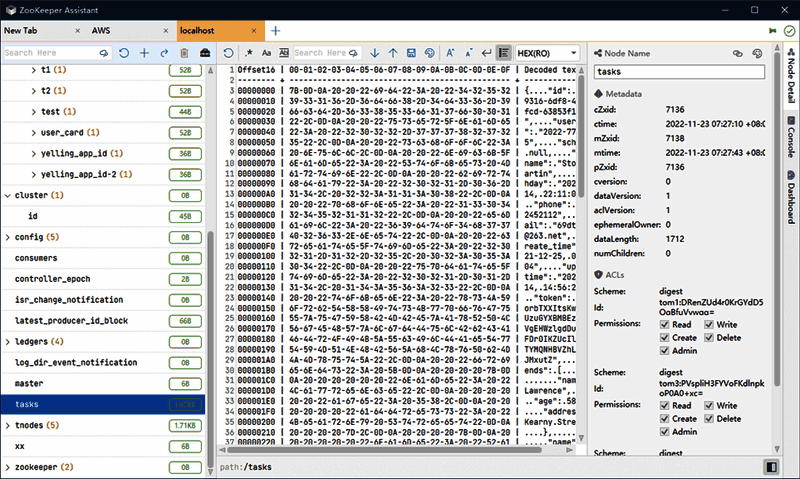Open the palette icon in editor toolbar
Viewport: 800px width, 479px height.
click(x=430, y=53)
